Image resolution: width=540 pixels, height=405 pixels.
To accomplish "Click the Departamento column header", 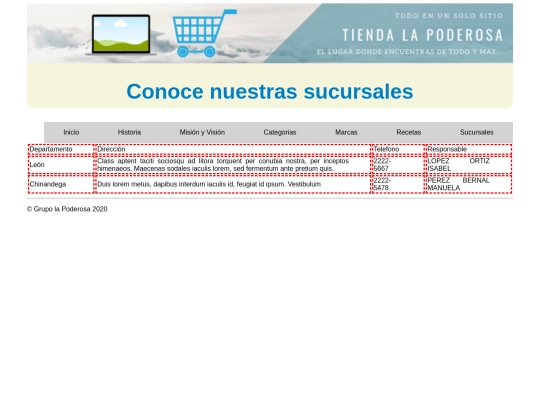I will click(61, 149).
